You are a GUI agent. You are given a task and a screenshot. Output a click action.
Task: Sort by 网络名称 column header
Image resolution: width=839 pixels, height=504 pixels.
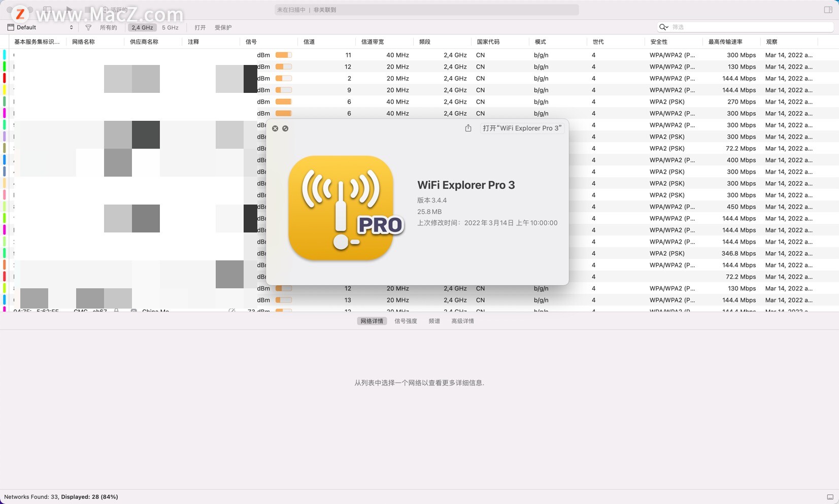pyautogui.click(x=83, y=42)
